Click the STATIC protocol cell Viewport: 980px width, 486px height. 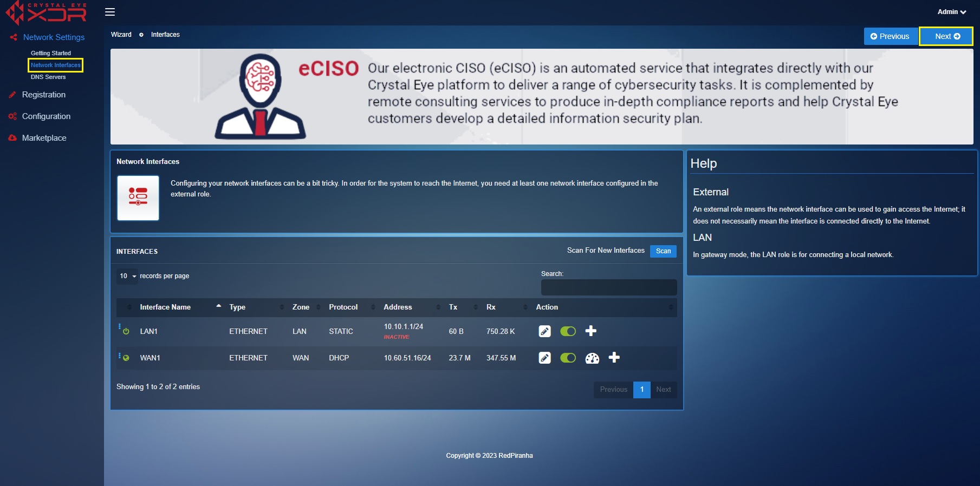click(x=341, y=331)
